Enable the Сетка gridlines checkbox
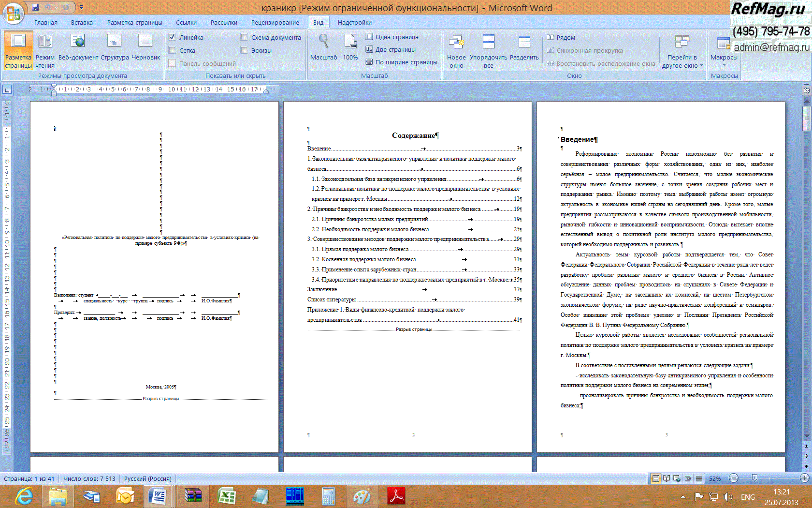The height and width of the screenshot is (508, 812). click(172, 50)
